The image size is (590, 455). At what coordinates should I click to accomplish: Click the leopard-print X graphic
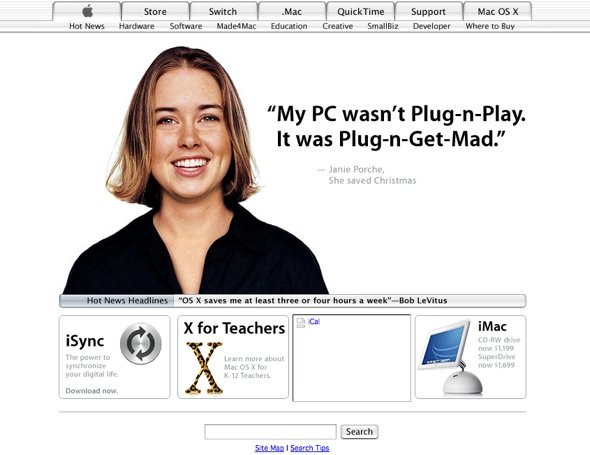point(204,368)
